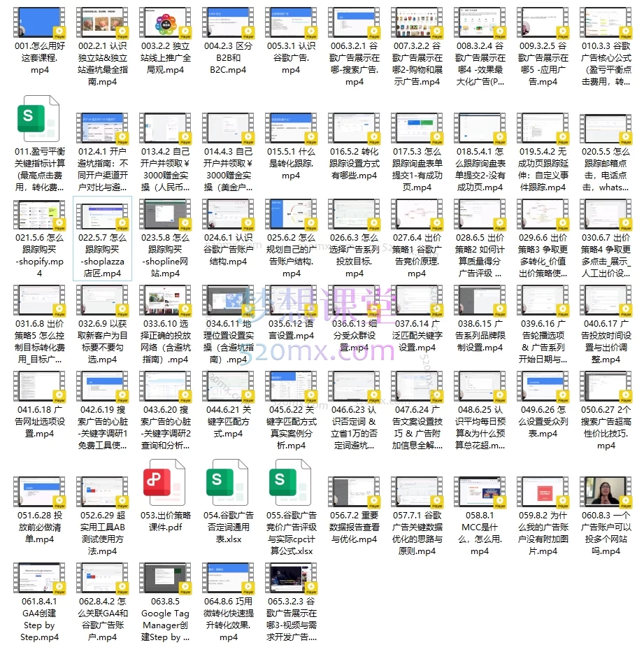Click the 005.3.1 认识谷歌广告.mp4 file icon

[291, 25]
